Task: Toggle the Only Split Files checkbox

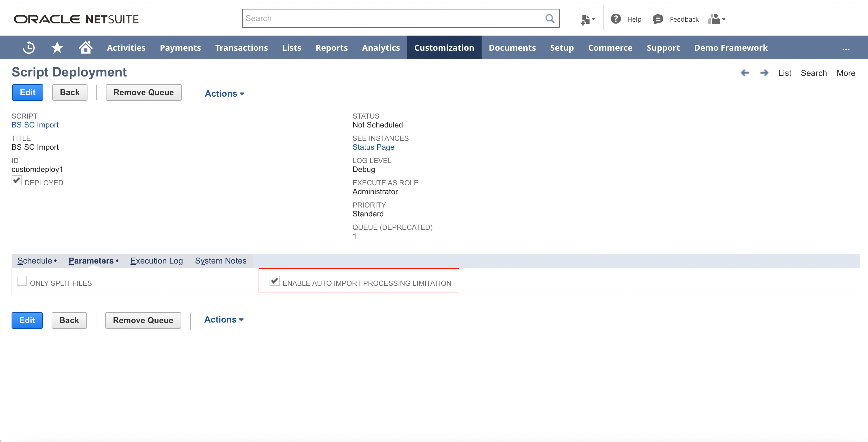Action: click(x=22, y=281)
